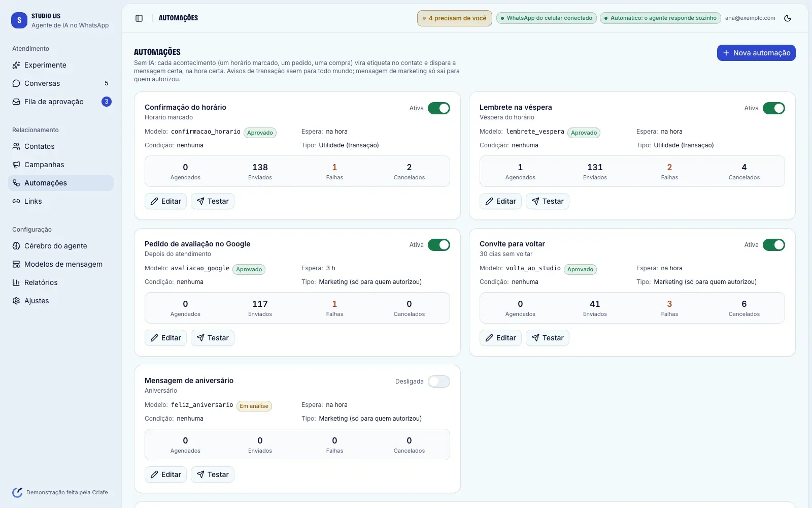Edit the Confirmação do horário automation
Screen dimensions: 812x508
pyautogui.click(x=165, y=201)
